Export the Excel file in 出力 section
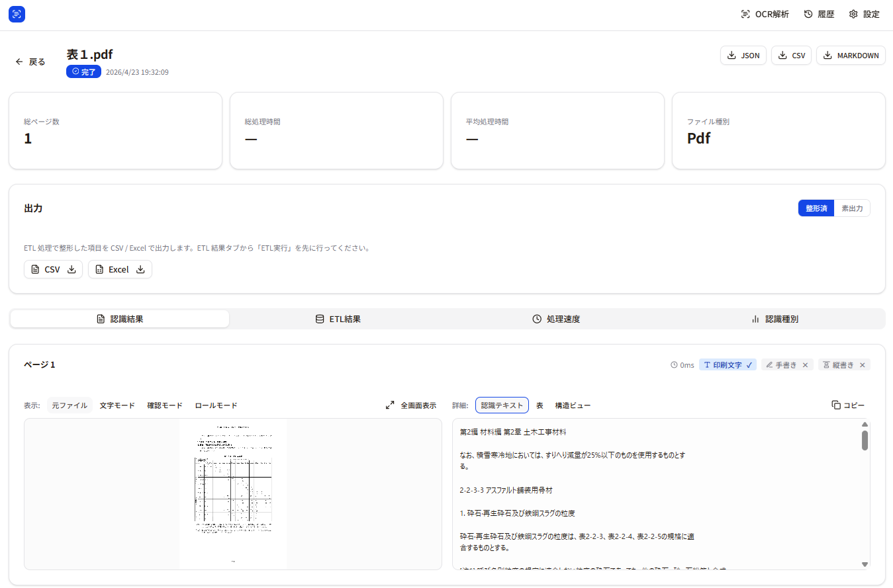This screenshot has height=588, width=893. (x=120, y=269)
